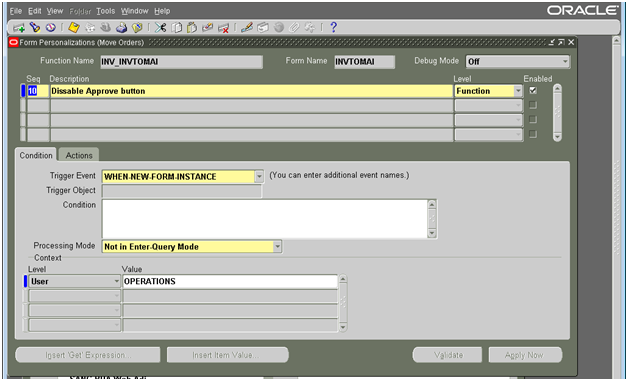The height and width of the screenshot is (379, 627).
Task: Click the red Oracle icon in Form Personalizations title
Action: 14,42
